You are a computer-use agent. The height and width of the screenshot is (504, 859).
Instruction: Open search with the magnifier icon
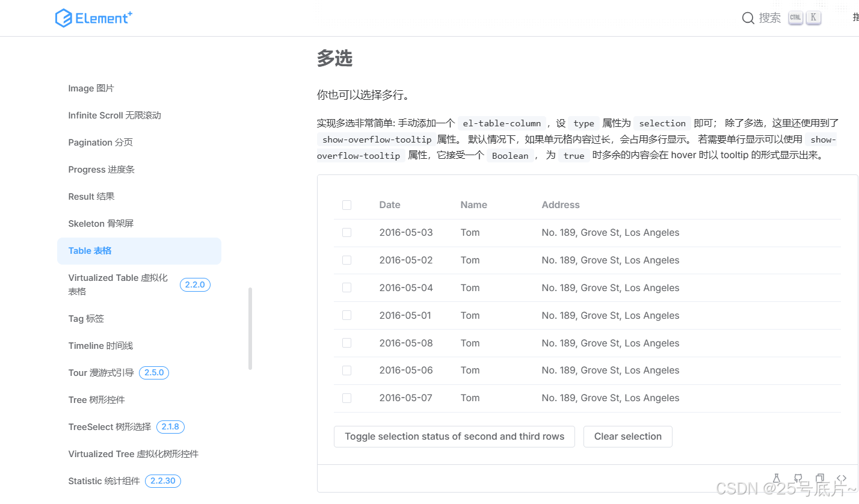pyautogui.click(x=747, y=18)
